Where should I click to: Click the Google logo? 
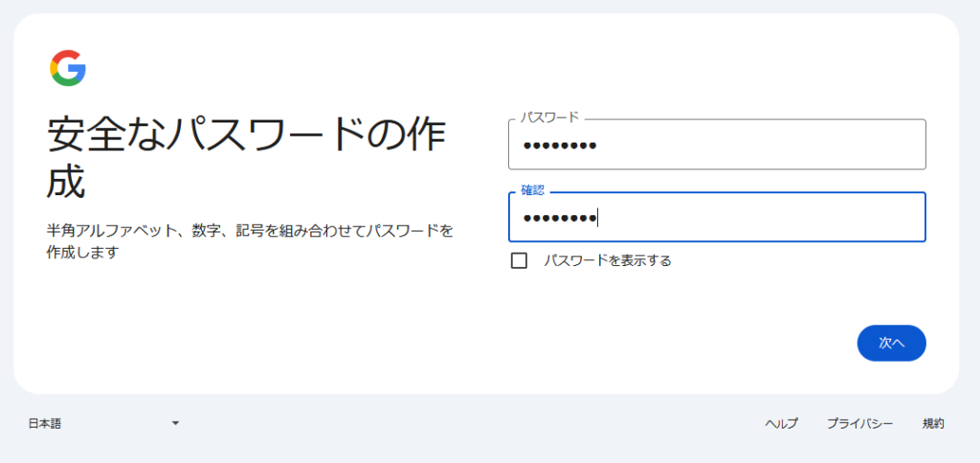tap(68, 69)
